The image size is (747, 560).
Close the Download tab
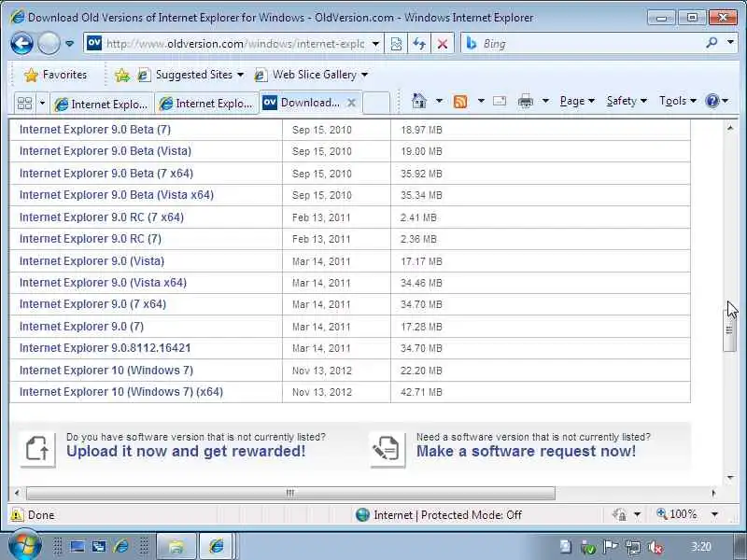click(351, 103)
